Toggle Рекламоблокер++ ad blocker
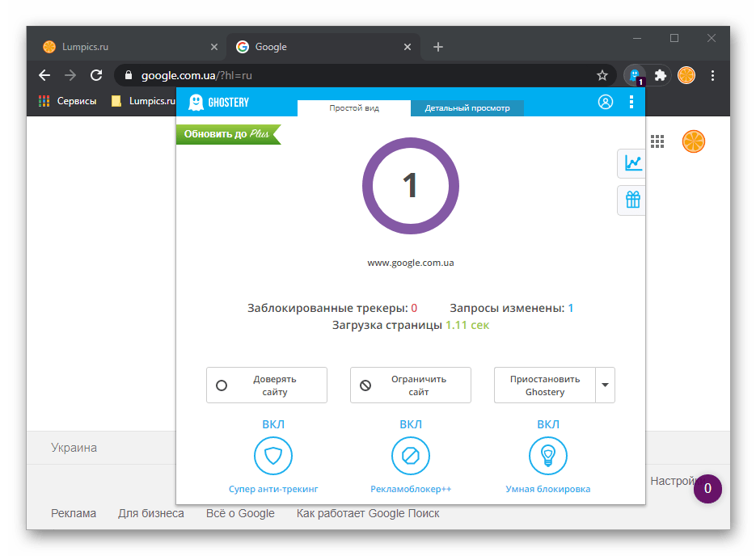 (411, 457)
